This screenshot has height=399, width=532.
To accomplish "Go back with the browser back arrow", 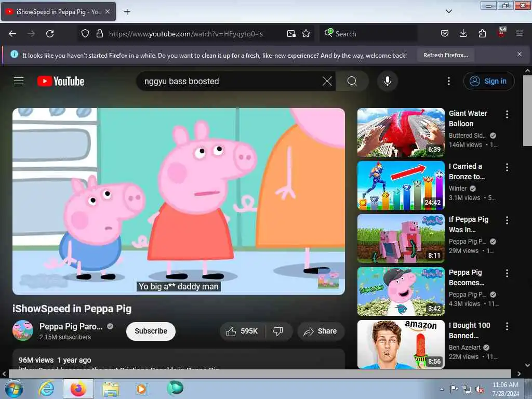I will pos(12,34).
